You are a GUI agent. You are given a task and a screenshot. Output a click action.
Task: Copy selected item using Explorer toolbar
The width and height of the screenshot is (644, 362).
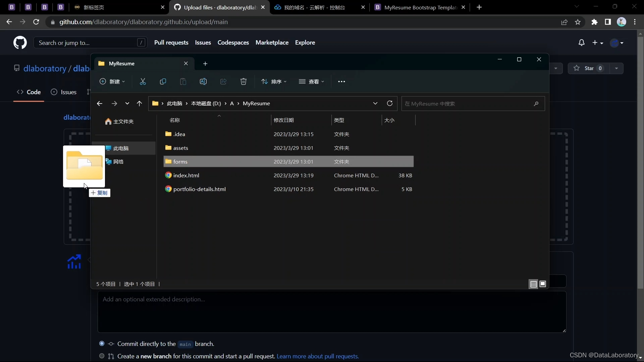point(163,81)
